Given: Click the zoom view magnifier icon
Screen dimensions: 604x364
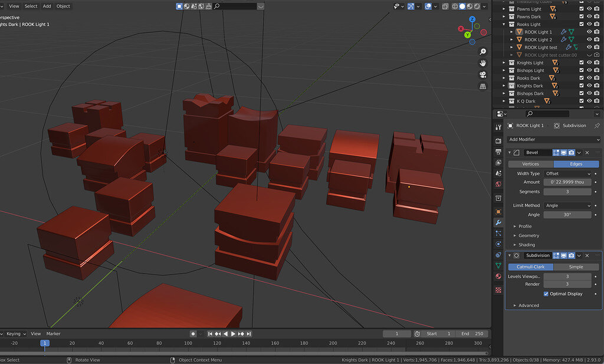Looking at the screenshot, I should click(483, 52).
